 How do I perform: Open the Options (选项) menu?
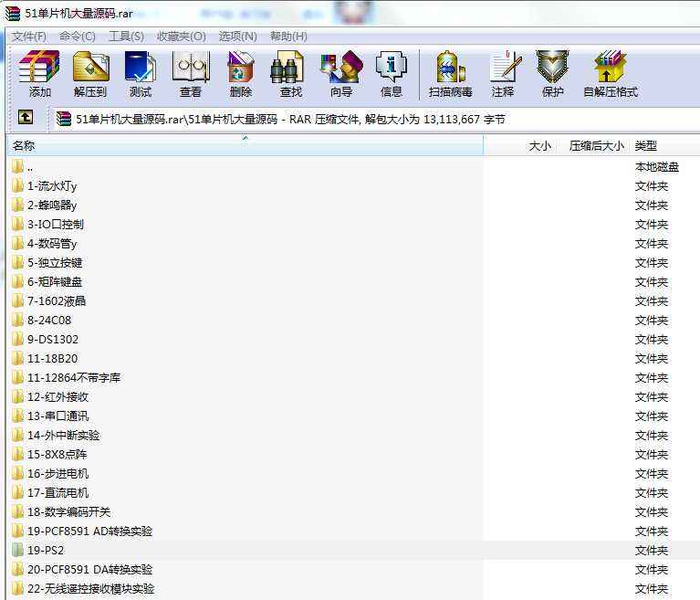tap(238, 37)
